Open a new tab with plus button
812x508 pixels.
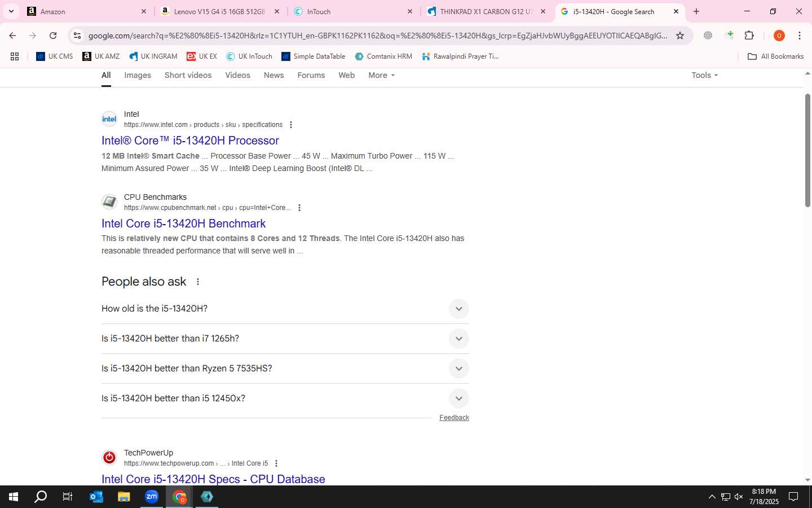pos(696,11)
